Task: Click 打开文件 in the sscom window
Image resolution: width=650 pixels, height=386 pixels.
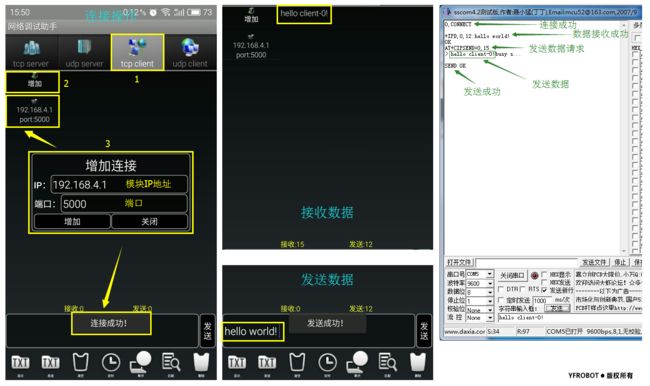Action: pyautogui.click(x=459, y=262)
